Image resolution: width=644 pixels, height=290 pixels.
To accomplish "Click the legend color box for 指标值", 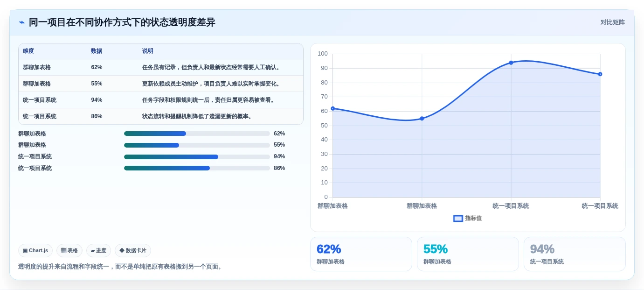I will 458,218.
